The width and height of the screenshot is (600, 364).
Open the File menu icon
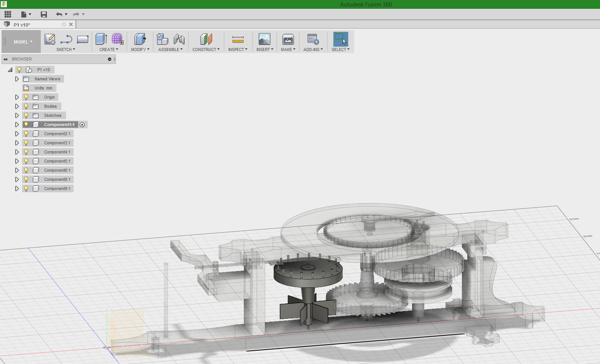[24, 14]
